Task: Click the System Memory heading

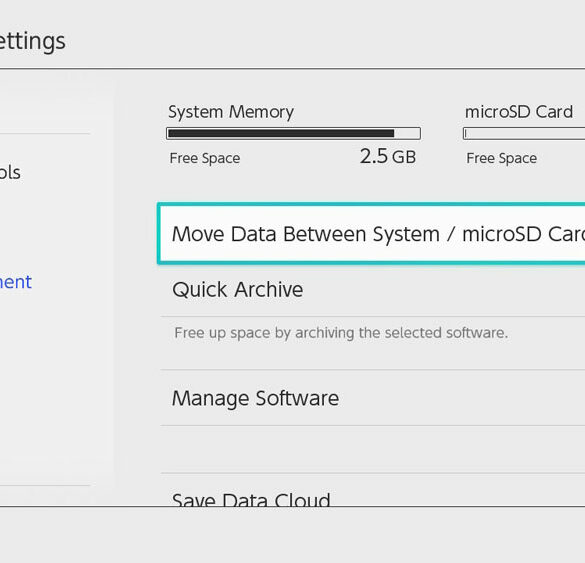Action: click(231, 112)
